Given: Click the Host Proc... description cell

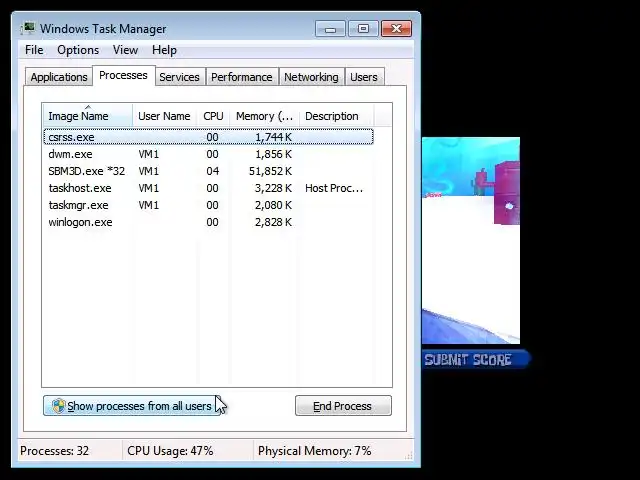Looking at the screenshot, I should click(x=334, y=188).
